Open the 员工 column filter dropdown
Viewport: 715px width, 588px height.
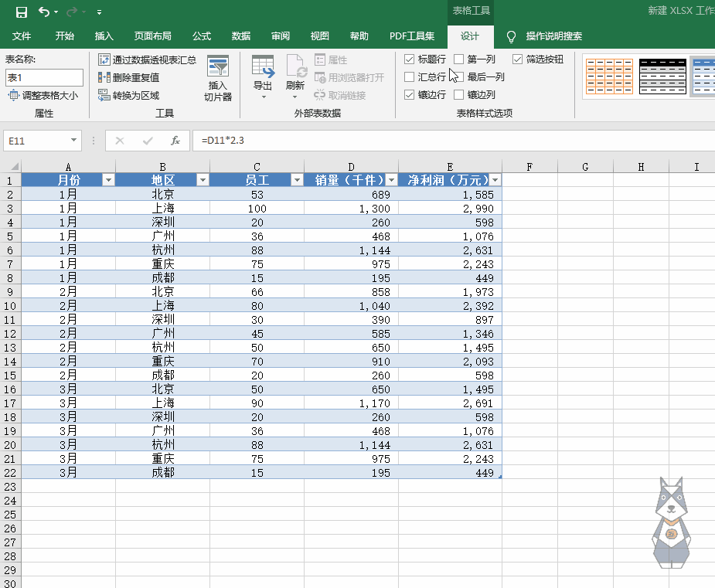click(x=298, y=180)
